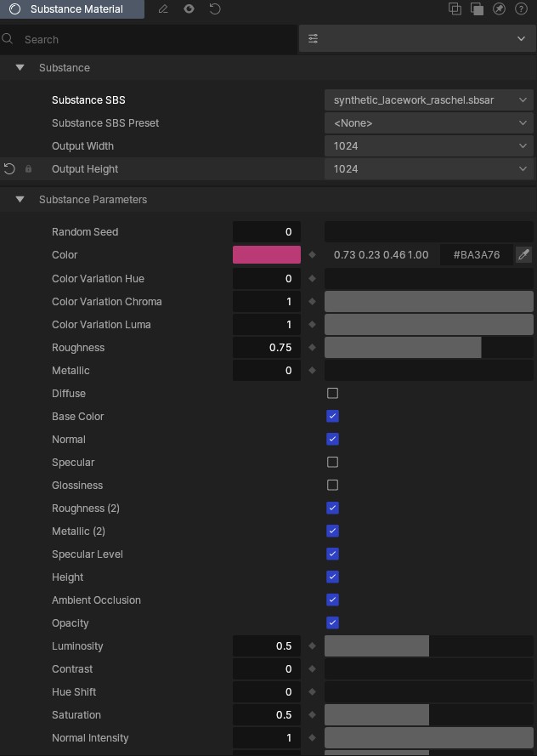Click the Contrast keyframe diamond
Viewport: 537px width, 756px height.
(x=312, y=668)
